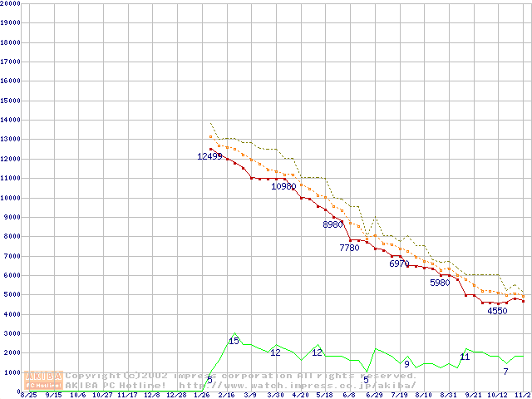The image size is (532, 399).
Task: Select the shop count label 7
Action: pyautogui.click(x=505, y=371)
